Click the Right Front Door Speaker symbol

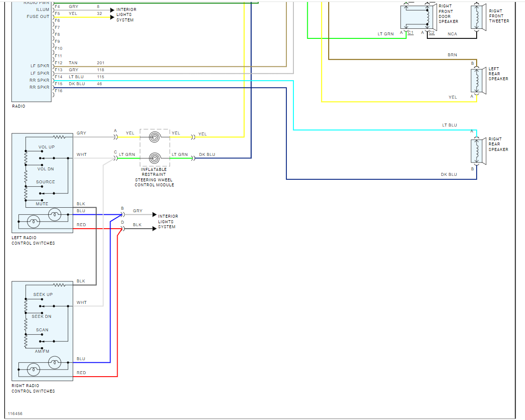(417, 17)
